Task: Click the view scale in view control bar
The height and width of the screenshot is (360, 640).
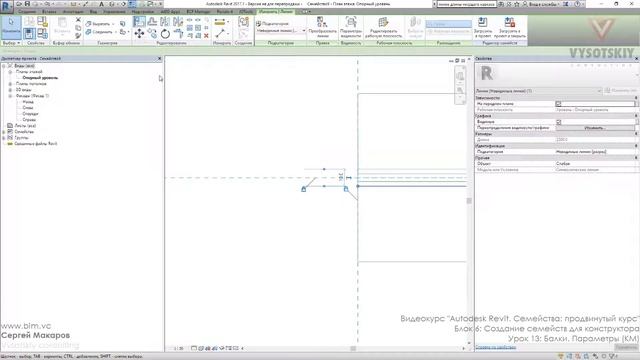Action: tap(178, 348)
